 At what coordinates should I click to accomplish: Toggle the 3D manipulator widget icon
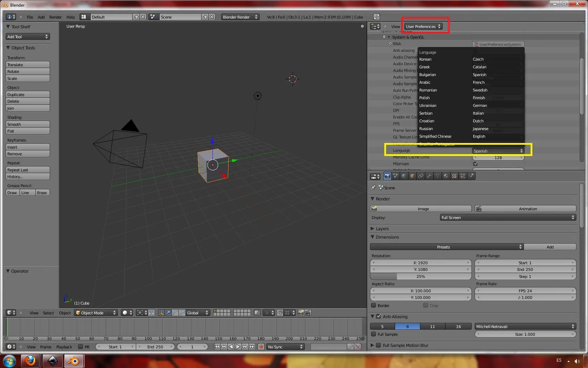[161, 313]
